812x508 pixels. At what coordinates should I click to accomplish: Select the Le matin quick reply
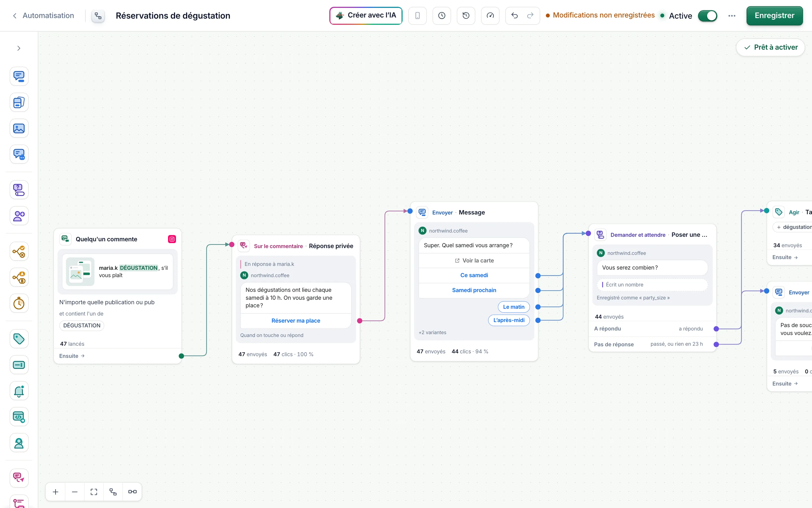[x=513, y=307]
